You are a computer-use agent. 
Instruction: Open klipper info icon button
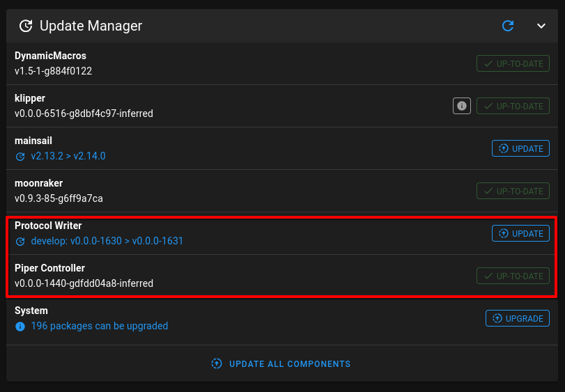click(462, 106)
